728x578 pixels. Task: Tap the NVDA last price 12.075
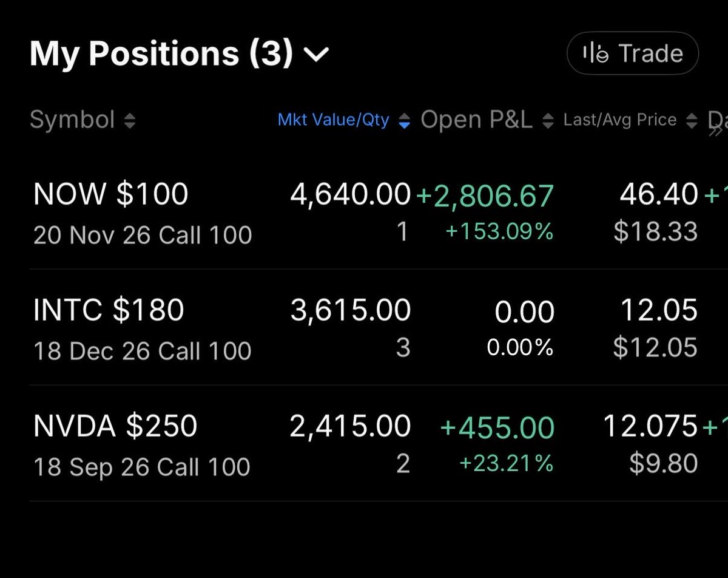tap(650, 426)
